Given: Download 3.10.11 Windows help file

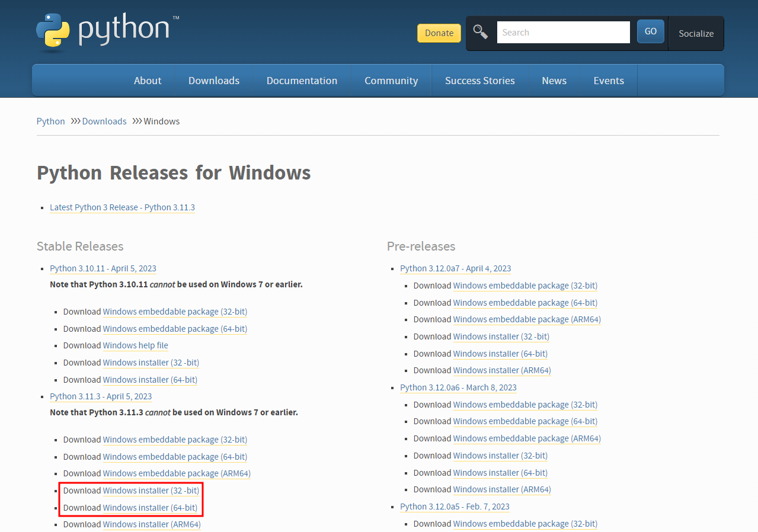Looking at the screenshot, I should point(136,345).
